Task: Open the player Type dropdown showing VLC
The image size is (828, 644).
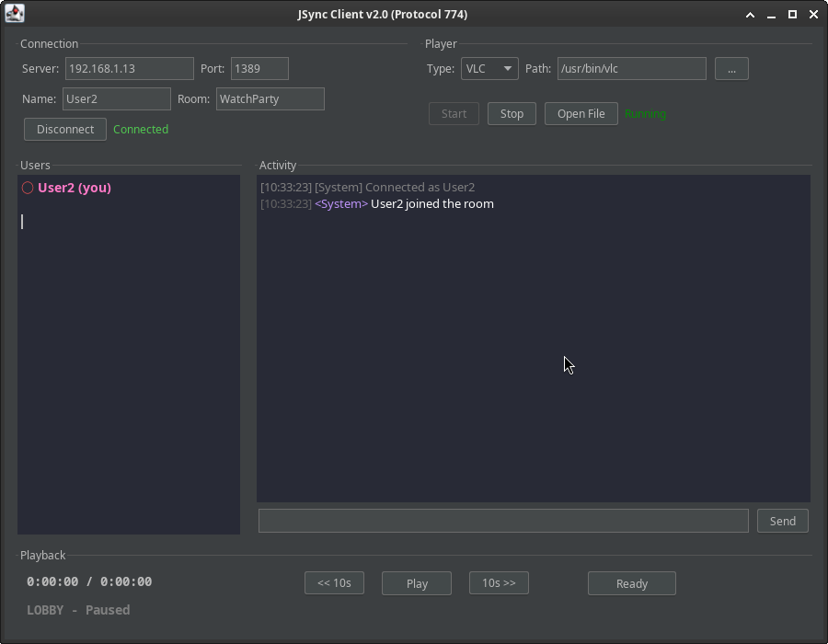Action: click(x=489, y=69)
